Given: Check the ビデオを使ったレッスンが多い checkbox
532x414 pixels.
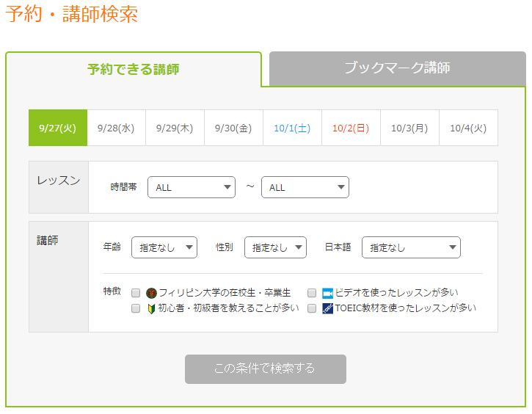Looking at the screenshot, I should [x=312, y=293].
